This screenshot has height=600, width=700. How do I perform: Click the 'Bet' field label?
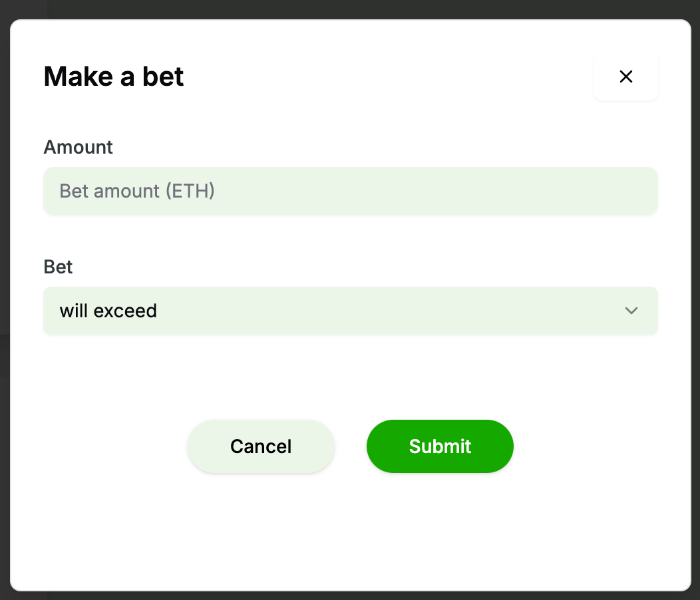pyautogui.click(x=58, y=267)
